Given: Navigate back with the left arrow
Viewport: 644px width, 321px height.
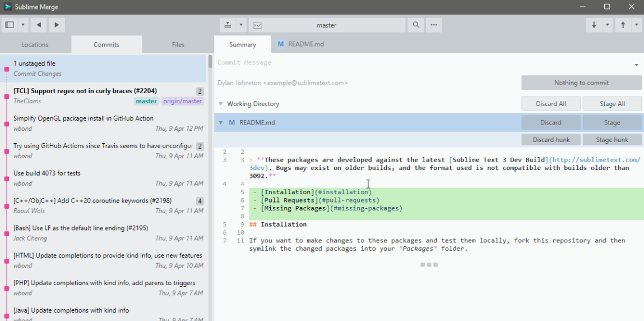Looking at the screenshot, I should pyautogui.click(x=39, y=25).
